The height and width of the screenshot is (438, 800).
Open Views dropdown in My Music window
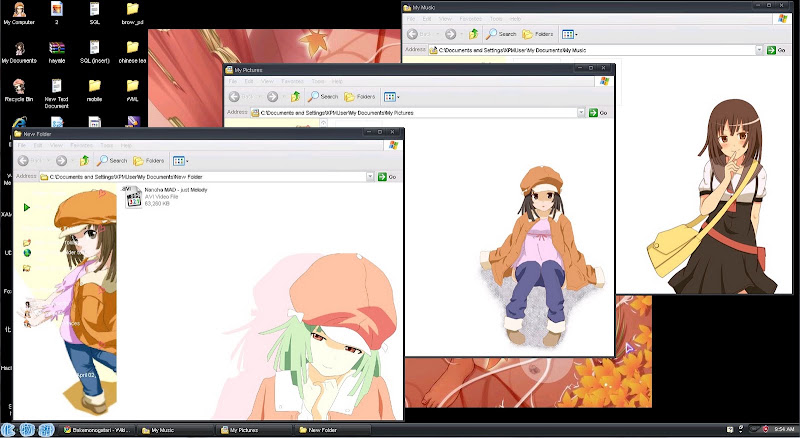[x=570, y=34]
